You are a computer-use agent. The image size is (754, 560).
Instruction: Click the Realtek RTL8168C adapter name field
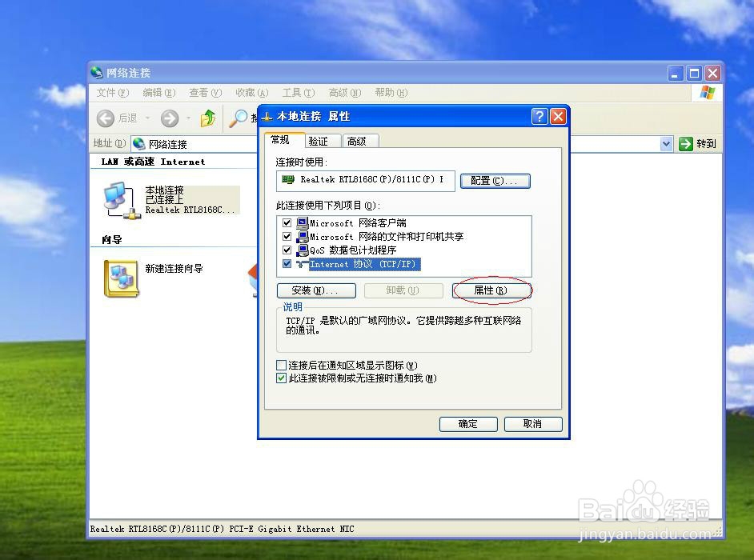coord(366,182)
